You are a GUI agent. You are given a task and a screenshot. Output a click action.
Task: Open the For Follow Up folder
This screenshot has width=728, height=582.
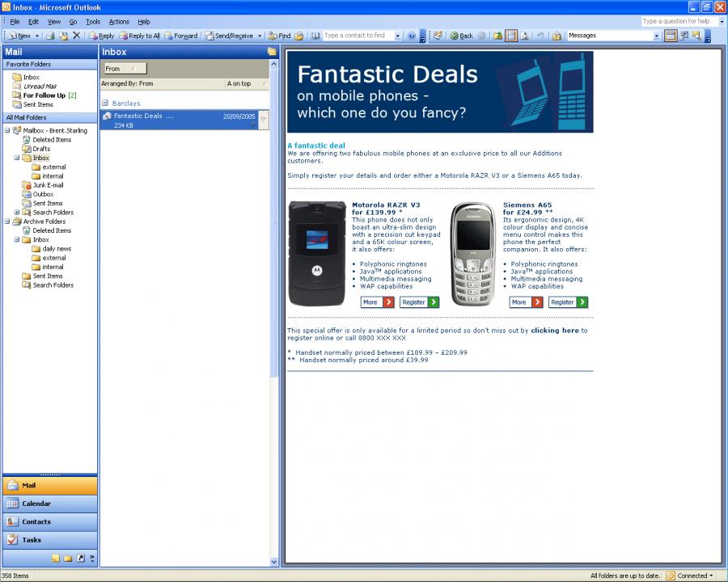[44, 95]
